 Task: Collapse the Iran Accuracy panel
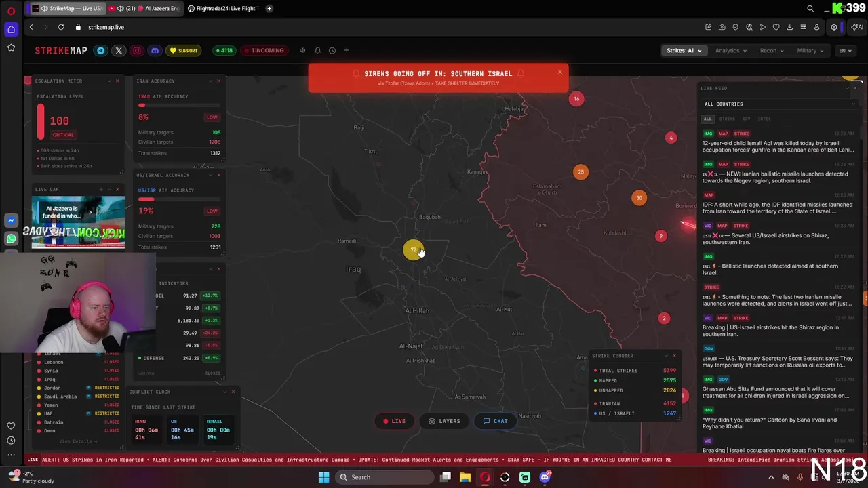pyautogui.click(x=210, y=81)
